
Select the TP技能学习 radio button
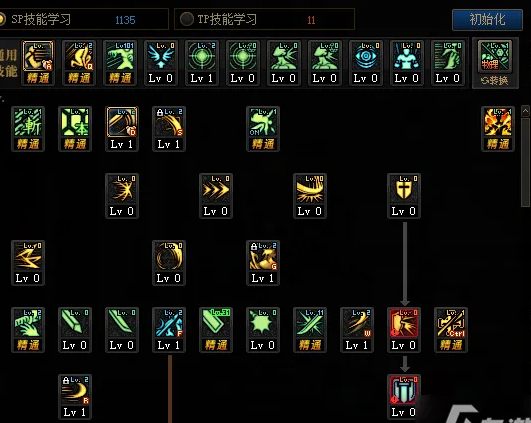(x=187, y=19)
